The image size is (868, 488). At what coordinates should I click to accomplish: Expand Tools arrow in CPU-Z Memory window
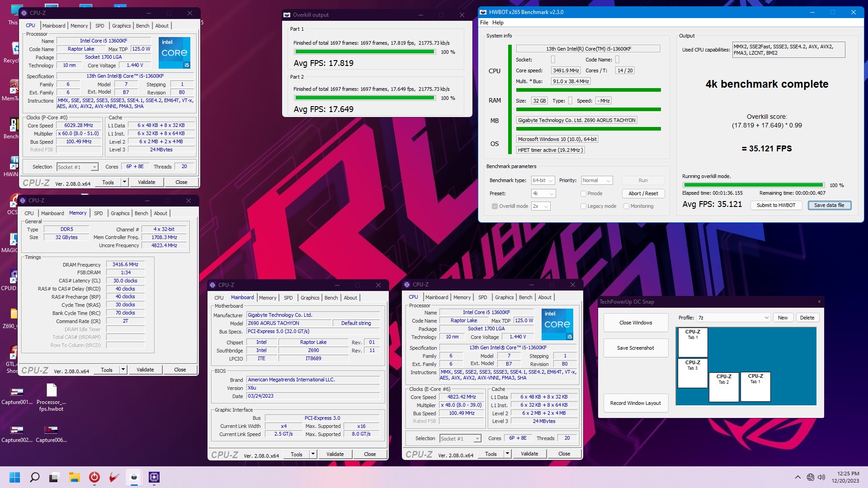pyautogui.click(x=123, y=370)
